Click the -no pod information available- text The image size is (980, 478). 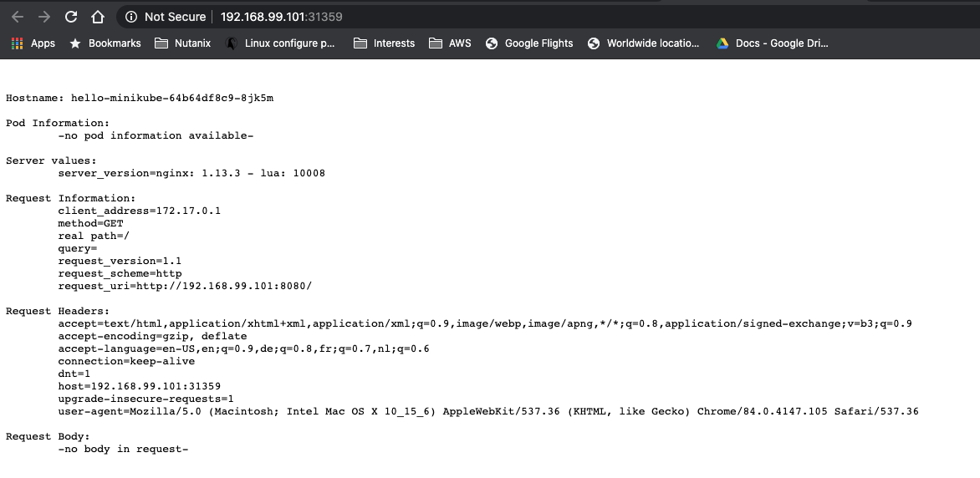(156, 135)
